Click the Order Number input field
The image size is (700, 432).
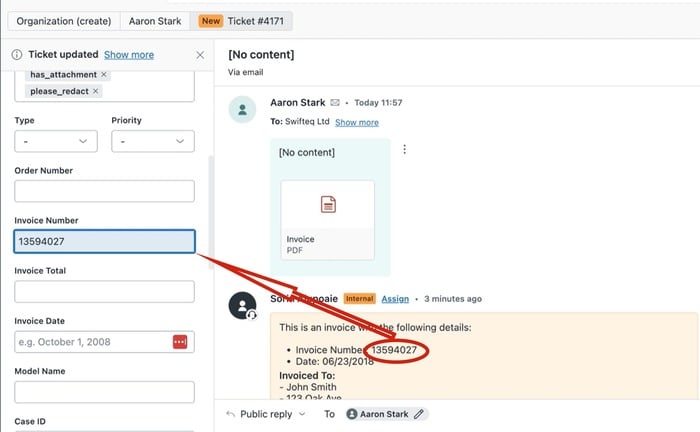pos(104,191)
